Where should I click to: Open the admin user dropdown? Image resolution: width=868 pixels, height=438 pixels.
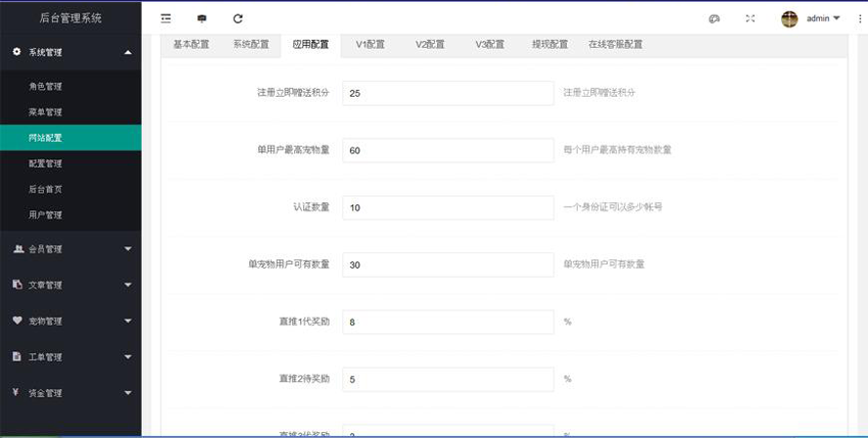[x=823, y=19]
